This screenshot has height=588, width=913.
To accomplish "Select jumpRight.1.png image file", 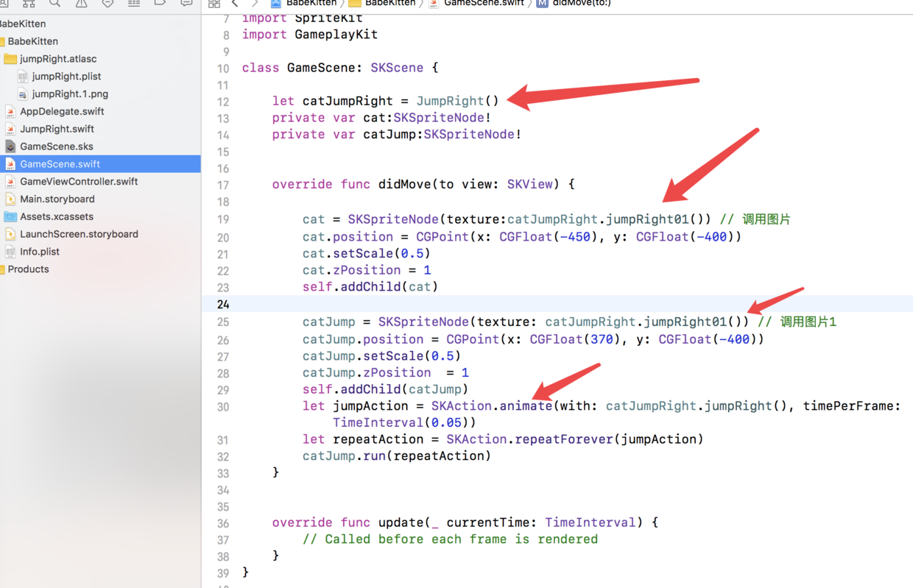I will (100, 94).
